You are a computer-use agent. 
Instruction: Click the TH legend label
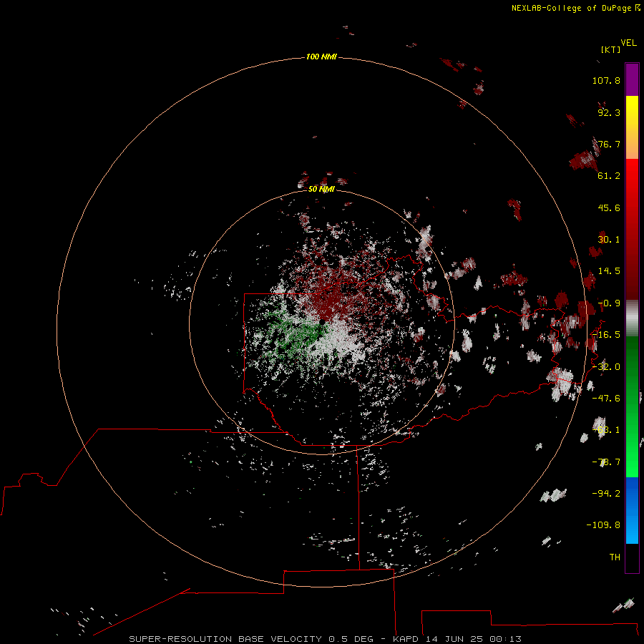click(615, 557)
